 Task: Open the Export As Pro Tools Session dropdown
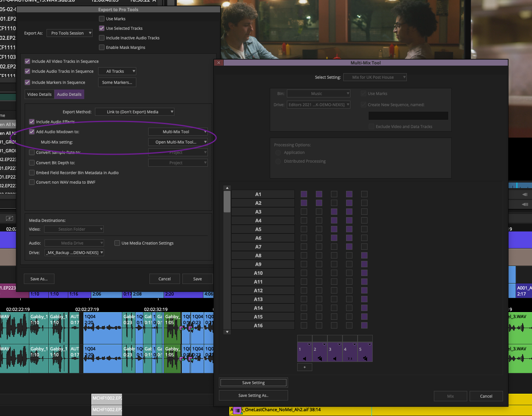tap(69, 33)
